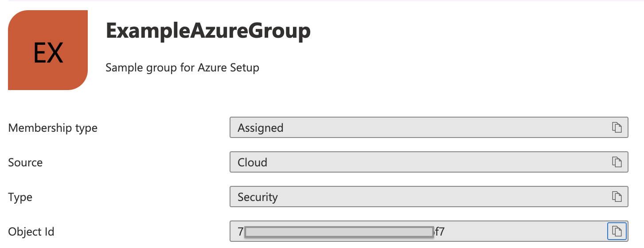
Task: Click the 'Object Id' label text
Action: click(x=31, y=232)
